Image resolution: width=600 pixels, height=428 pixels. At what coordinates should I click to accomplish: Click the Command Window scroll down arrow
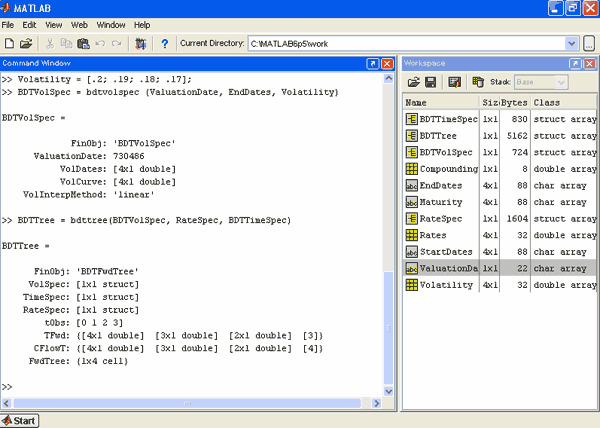pos(388,391)
